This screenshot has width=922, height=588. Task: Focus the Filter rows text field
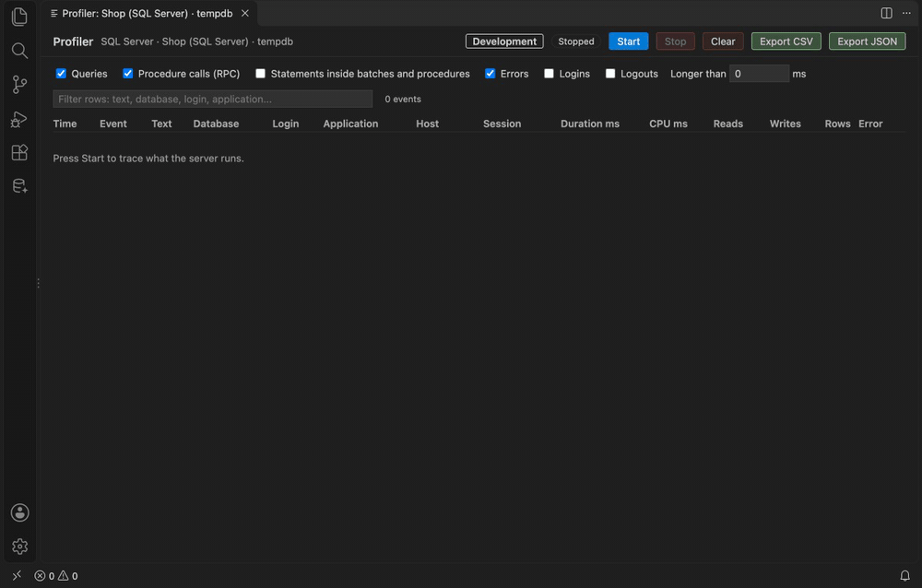[213, 99]
